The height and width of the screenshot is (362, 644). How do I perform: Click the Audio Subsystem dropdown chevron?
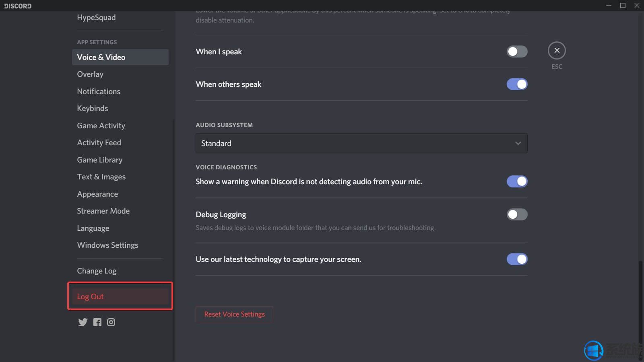pyautogui.click(x=518, y=143)
